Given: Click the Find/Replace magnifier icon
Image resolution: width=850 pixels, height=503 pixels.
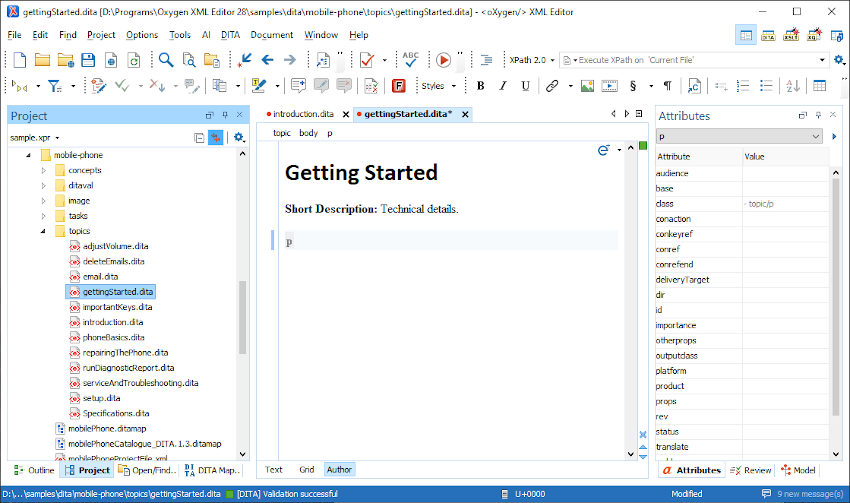Looking at the screenshot, I should (x=166, y=60).
